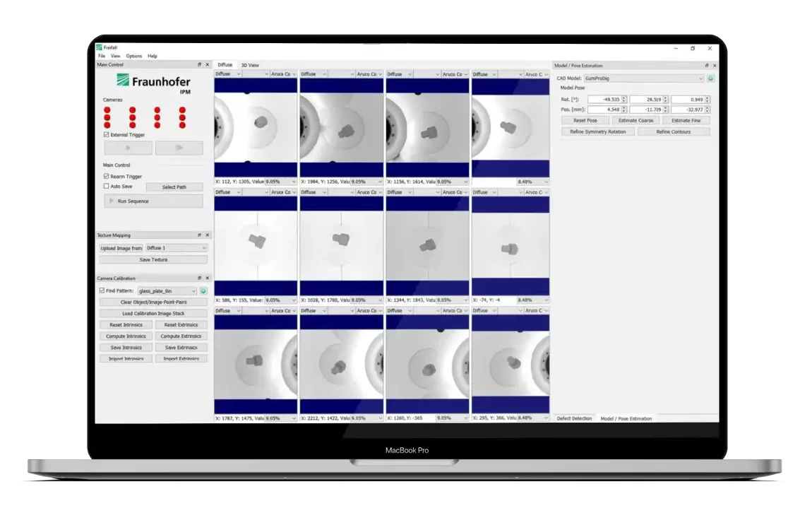Open the glass_plate_9in pattern dropdown

[x=167, y=290]
